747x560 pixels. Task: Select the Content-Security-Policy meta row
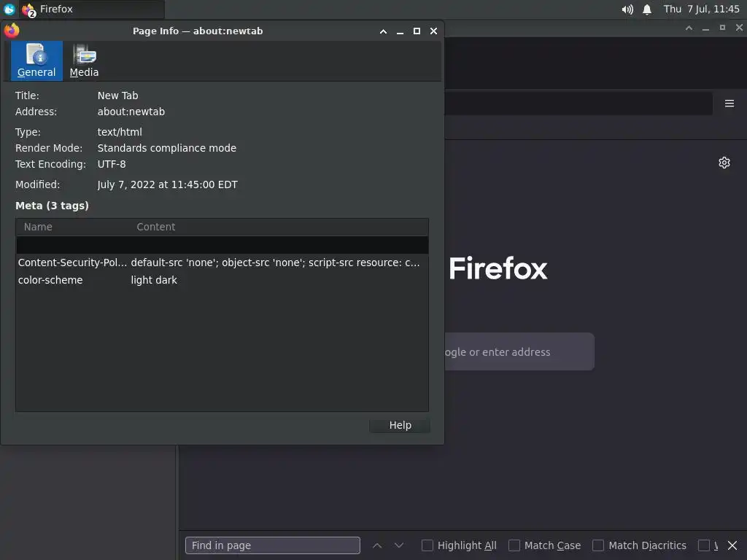pyautogui.click(x=222, y=262)
